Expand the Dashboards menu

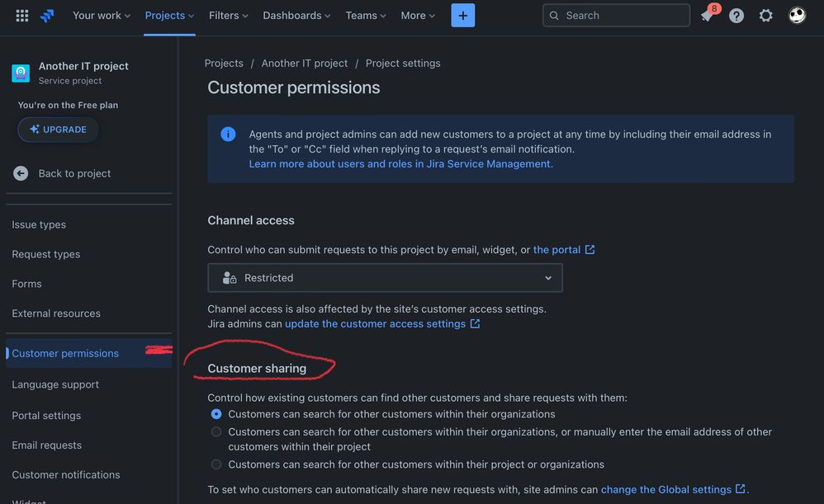[x=297, y=16]
